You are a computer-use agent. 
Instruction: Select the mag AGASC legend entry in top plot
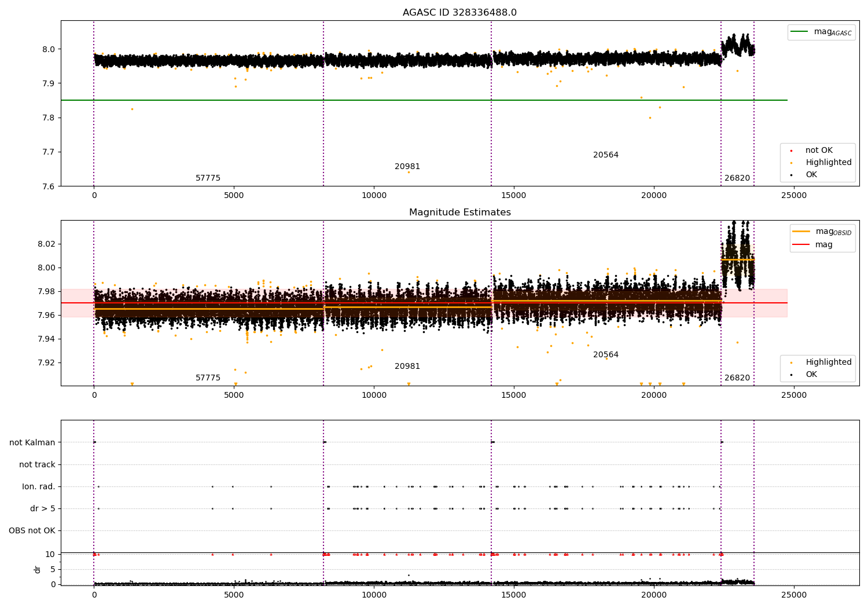(x=822, y=32)
